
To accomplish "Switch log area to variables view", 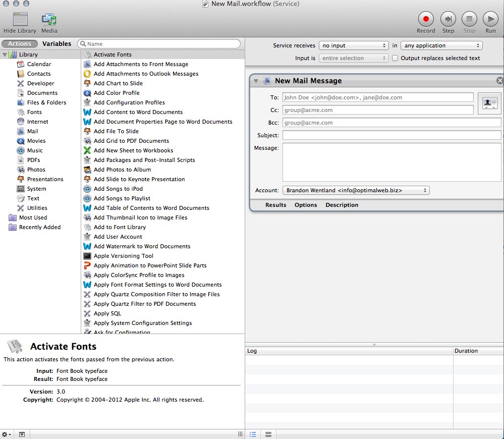I will pyautogui.click(x=268, y=434).
